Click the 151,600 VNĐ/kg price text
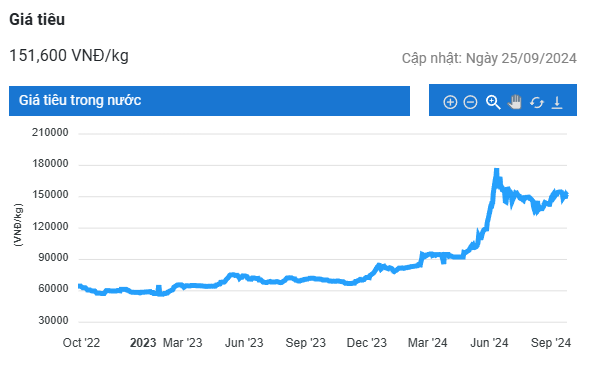Image resolution: width=590 pixels, height=366 pixels. 69,55
